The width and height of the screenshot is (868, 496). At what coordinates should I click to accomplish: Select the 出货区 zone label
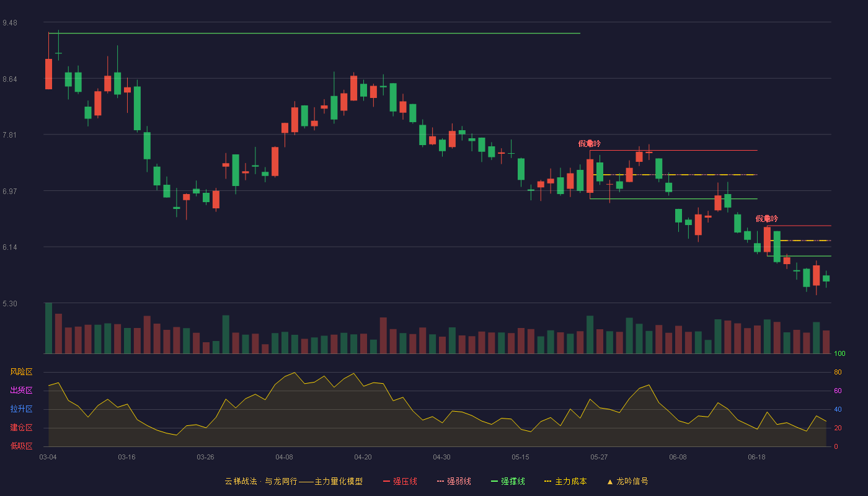[21, 391]
